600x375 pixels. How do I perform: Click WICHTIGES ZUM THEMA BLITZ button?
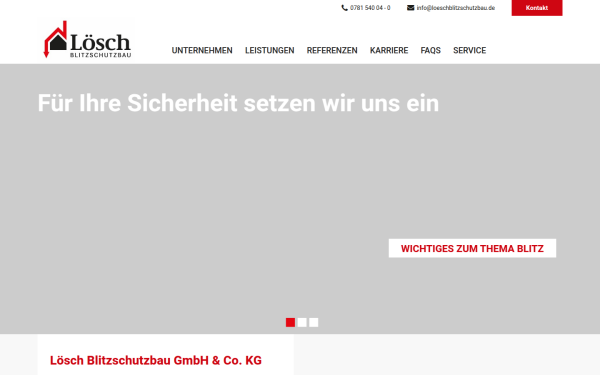[472, 248]
